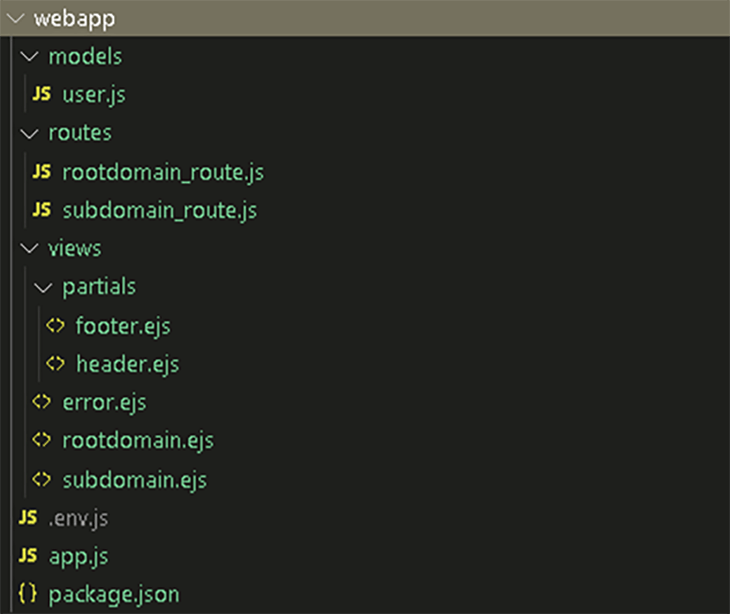Click the code brackets icon beside header.ejs

[55, 364]
